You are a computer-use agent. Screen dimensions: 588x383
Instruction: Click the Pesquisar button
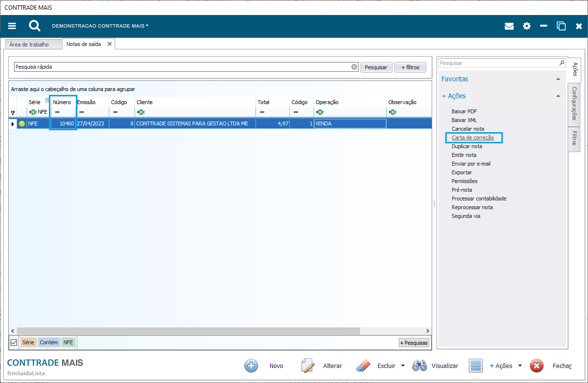[376, 67]
